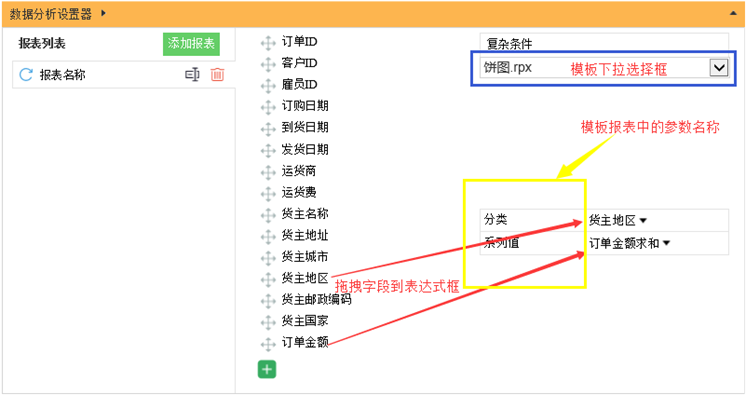
Task: Click the 货主名称 field label
Action: pyautogui.click(x=305, y=214)
